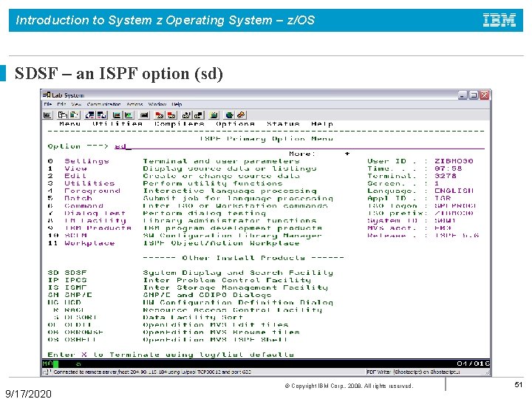Click the OBROWSE product entry
The image size is (532, 399).
(174, 332)
